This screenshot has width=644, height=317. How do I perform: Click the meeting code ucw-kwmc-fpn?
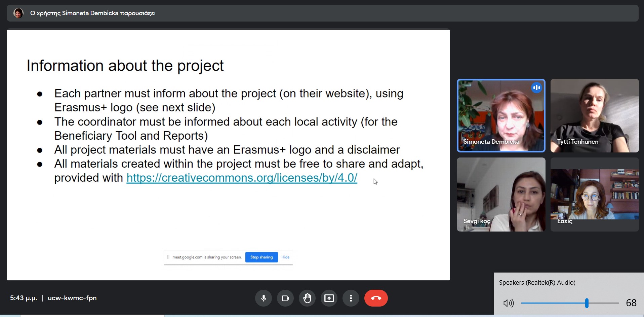[72, 298]
